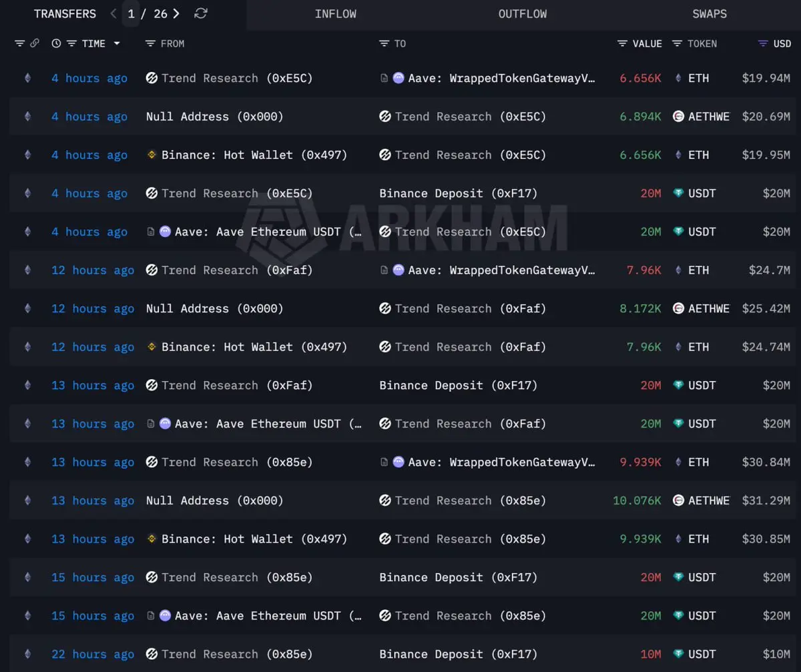Open the transaction link column filter icon
This screenshot has height=672, width=801.
(x=35, y=43)
